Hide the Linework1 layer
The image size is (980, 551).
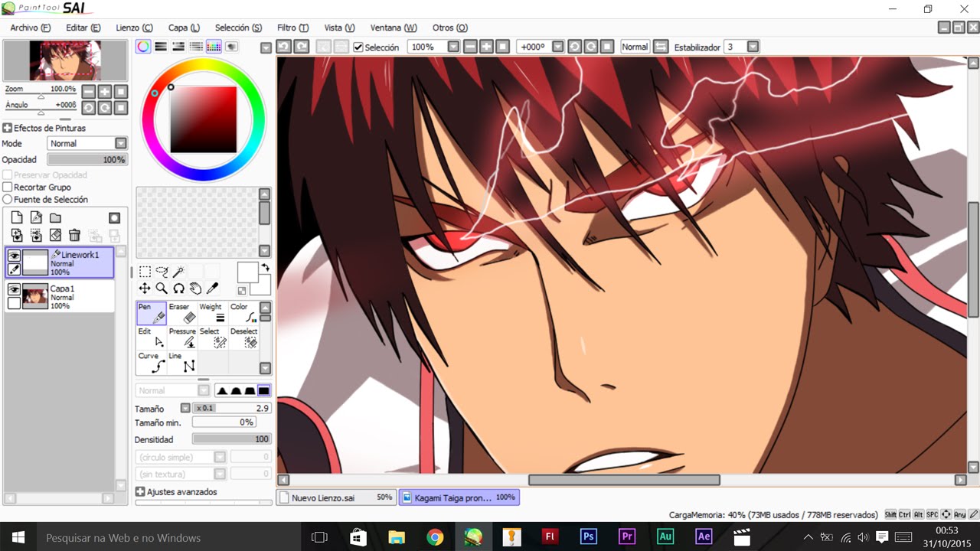click(14, 256)
